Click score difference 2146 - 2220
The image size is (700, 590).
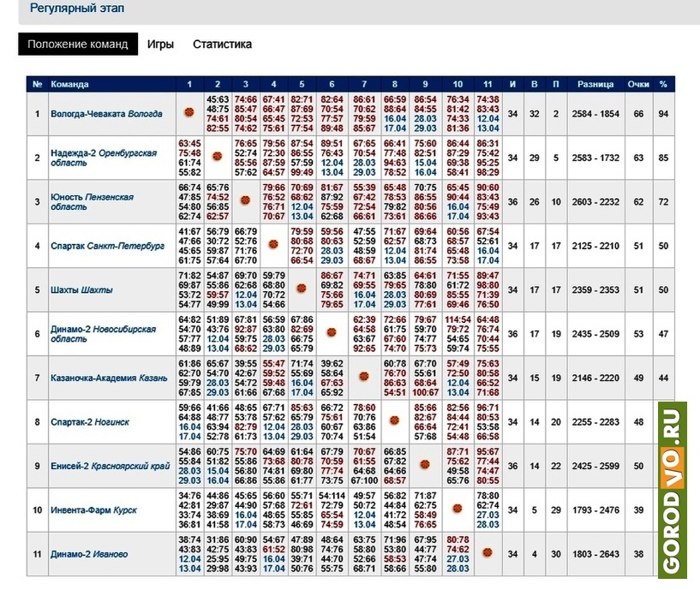595,378
